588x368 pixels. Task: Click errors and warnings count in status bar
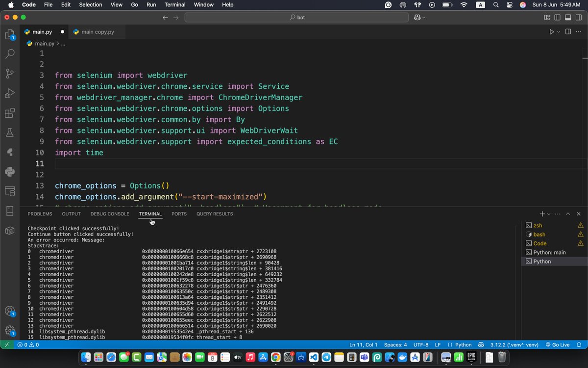pyautogui.click(x=28, y=345)
